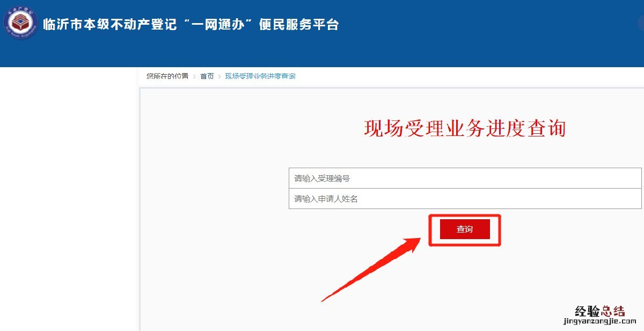Click the 经验总结 watermark logo
644x331 pixels.
(599, 311)
